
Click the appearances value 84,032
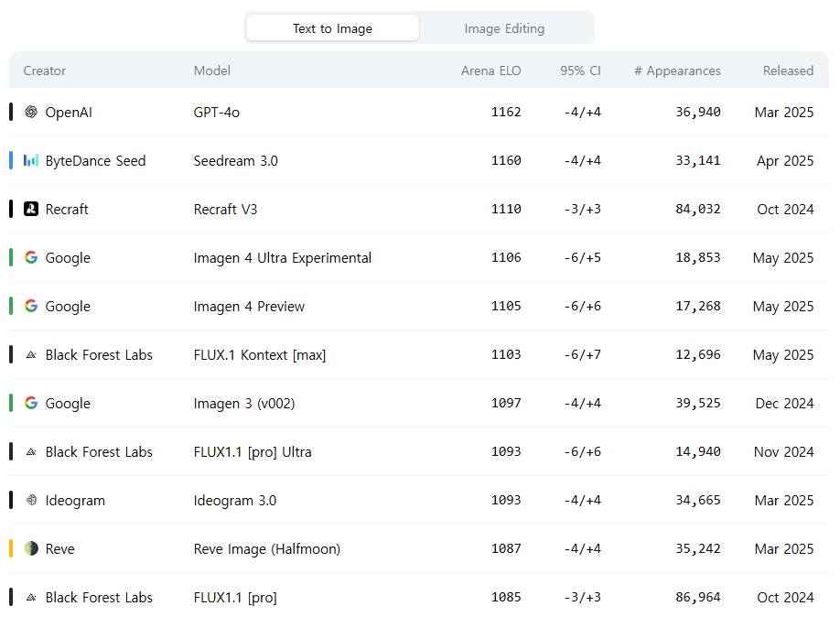click(698, 209)
